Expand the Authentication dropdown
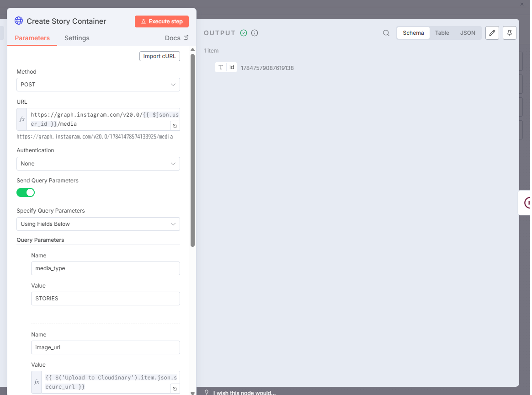 pos(98,164)
